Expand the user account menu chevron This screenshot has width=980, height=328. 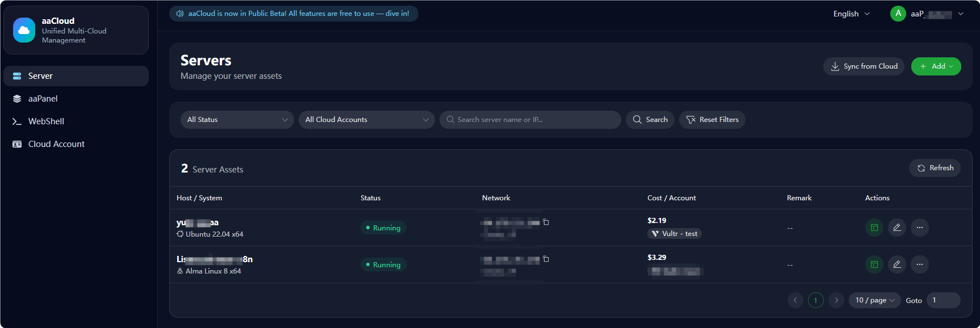coord(961,14)
